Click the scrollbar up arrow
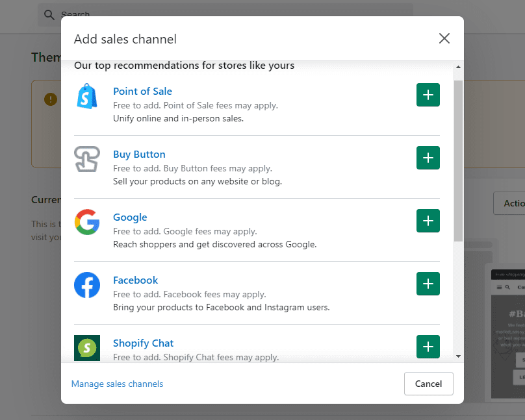525x420 pixels. tap(458, 68)
